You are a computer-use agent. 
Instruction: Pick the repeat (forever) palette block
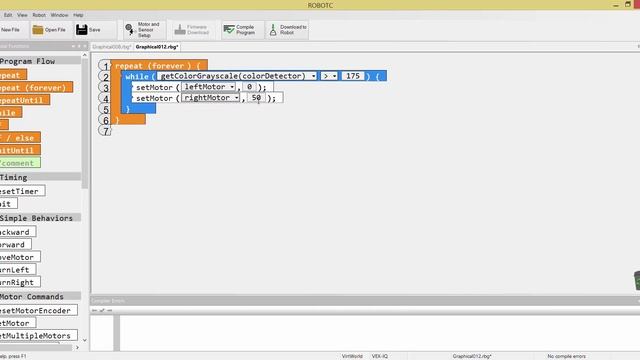(36, 87)
